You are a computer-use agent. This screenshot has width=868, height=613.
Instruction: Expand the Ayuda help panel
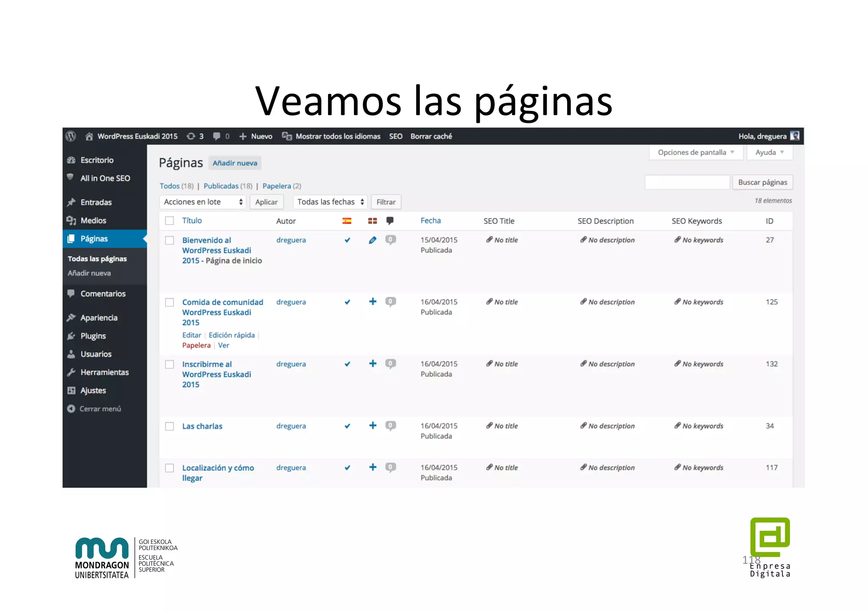769,153
